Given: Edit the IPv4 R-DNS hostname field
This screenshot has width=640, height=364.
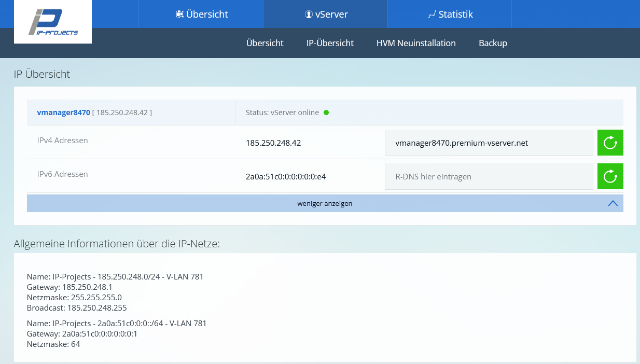Looking at the screenshot, I should 489,143.
